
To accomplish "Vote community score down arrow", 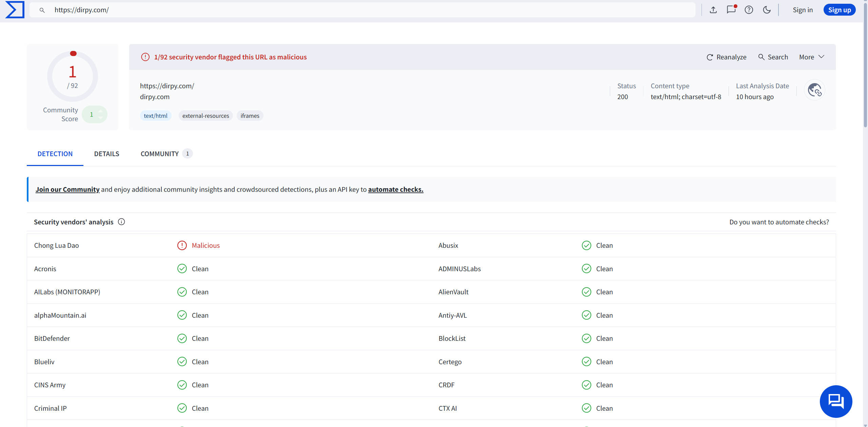I will pyautogui.click(x=100, y=118).
